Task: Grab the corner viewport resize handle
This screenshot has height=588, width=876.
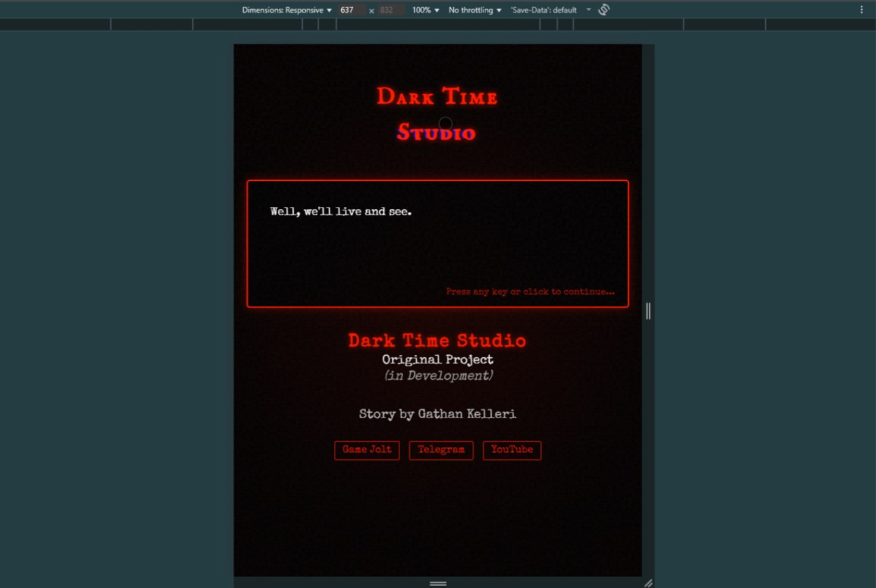Action: [648, 583]
